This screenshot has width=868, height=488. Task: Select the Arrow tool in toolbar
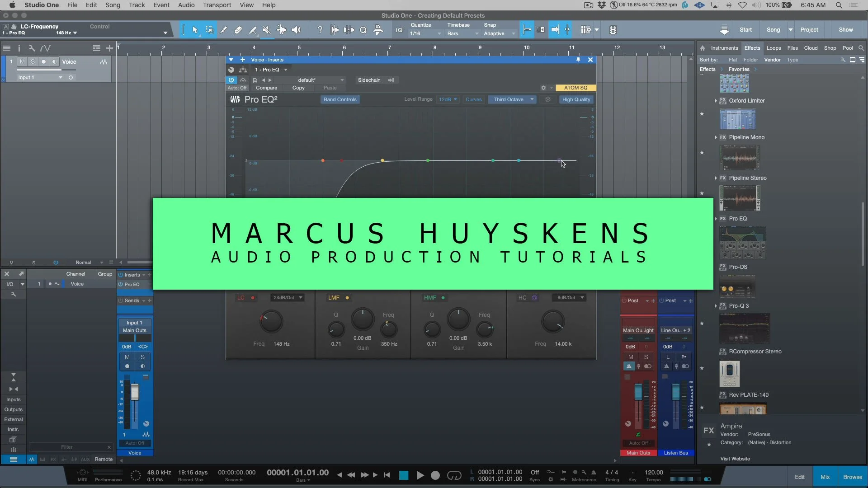pos(195,30)
